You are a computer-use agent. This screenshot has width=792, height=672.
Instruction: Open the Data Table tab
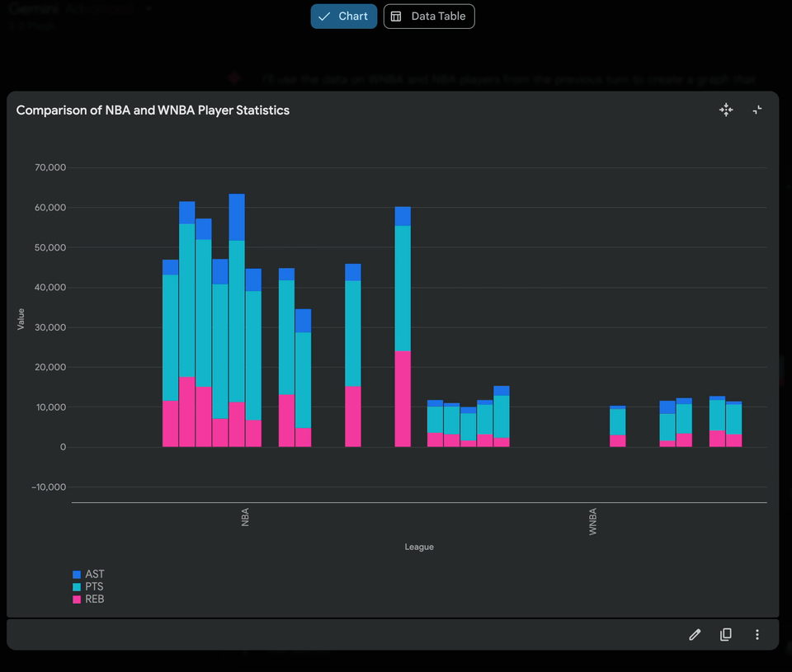click(429, 16)
